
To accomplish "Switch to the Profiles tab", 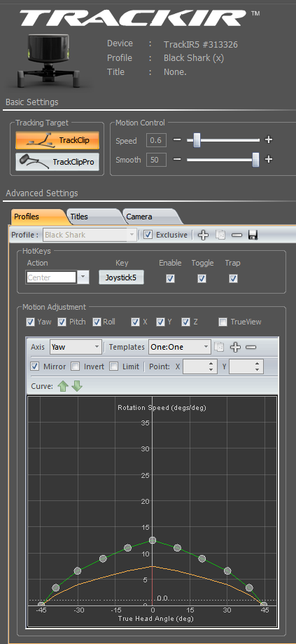I will click(37, 217).
